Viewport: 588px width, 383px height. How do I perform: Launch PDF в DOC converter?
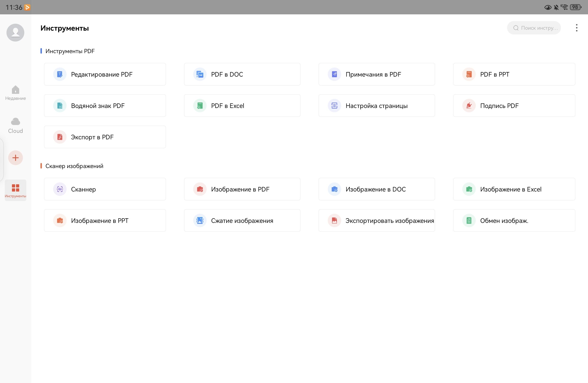click(242, 74)
